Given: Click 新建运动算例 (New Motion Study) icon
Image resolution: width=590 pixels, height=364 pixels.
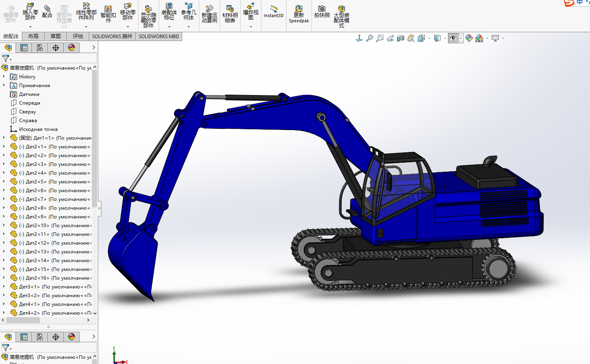Looking at the screenshot, I should pos(209,14).
